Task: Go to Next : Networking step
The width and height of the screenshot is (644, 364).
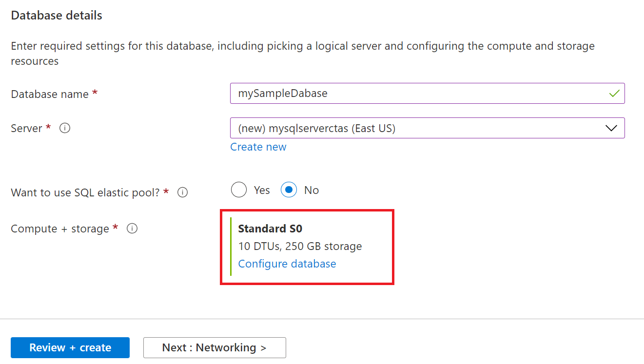Action: pyautogui.click(x=215, y=347)
